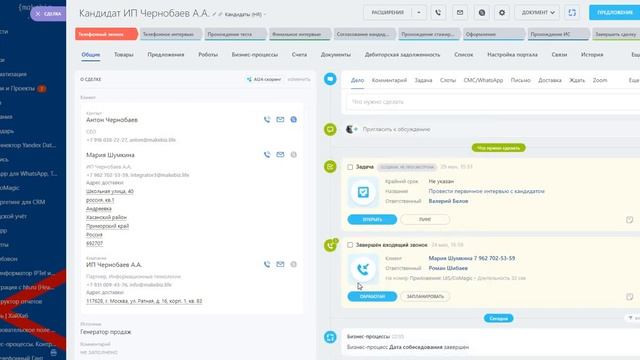Select the Письмо timeline tab
Viewport: 640px width, 360px height.
520,80
